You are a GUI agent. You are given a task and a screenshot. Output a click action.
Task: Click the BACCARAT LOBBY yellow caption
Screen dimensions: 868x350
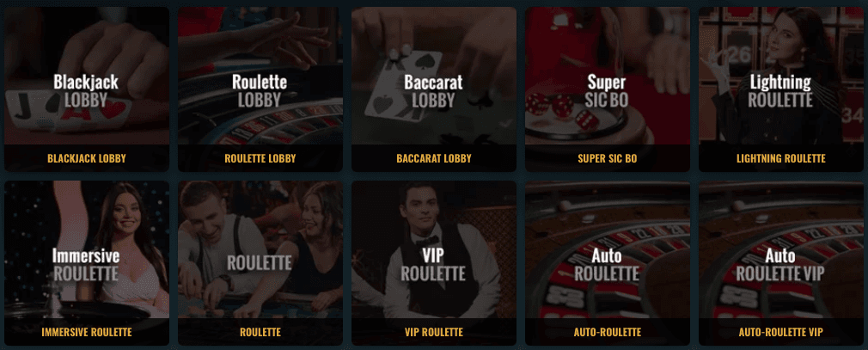[x=434, y=158]
